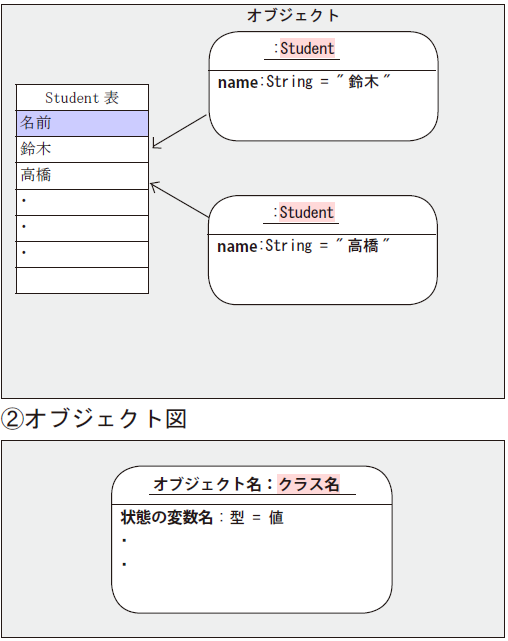Click the Student 表 title cell
Image resolution: width=508 pixels, height=641 pixels.
(x=82, y=98)
